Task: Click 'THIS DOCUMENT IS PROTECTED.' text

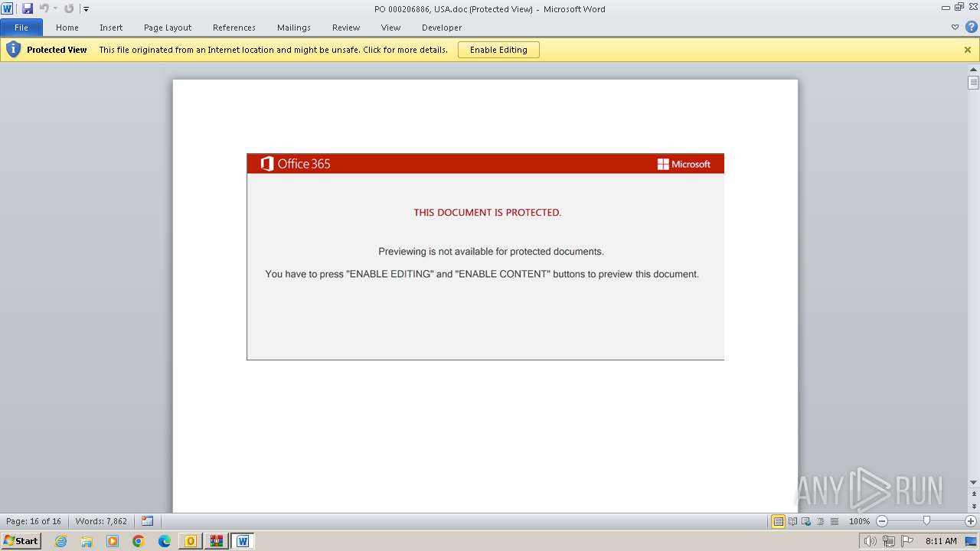Action: click(x=488, y=213)
